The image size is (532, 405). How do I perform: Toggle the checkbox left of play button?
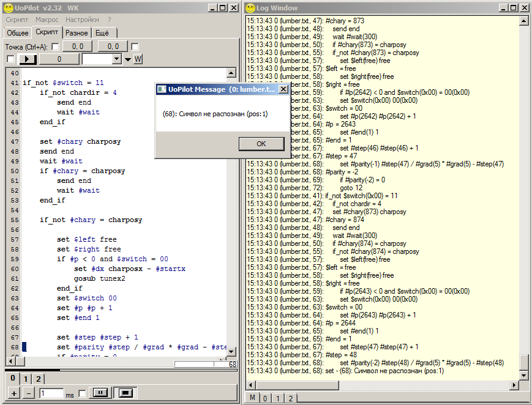point(10,59)
